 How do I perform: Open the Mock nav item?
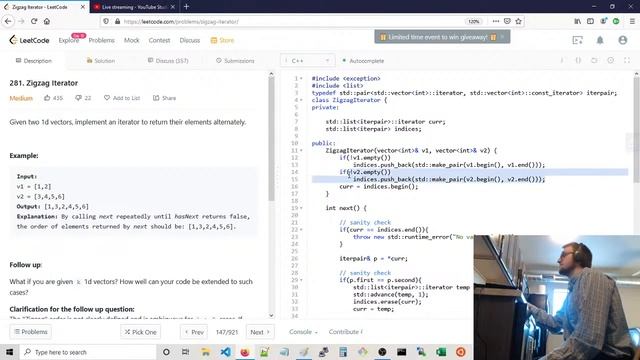click(131, 40)
